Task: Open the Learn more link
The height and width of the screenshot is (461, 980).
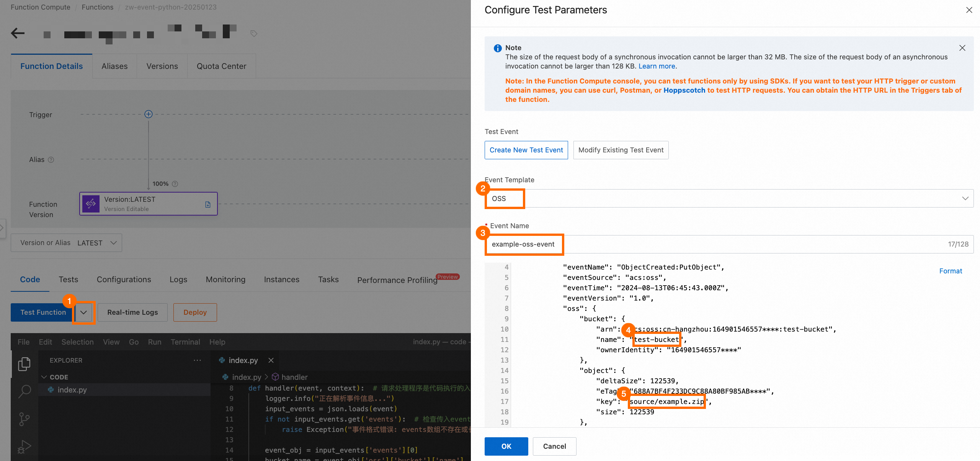Action: [657, 66]
